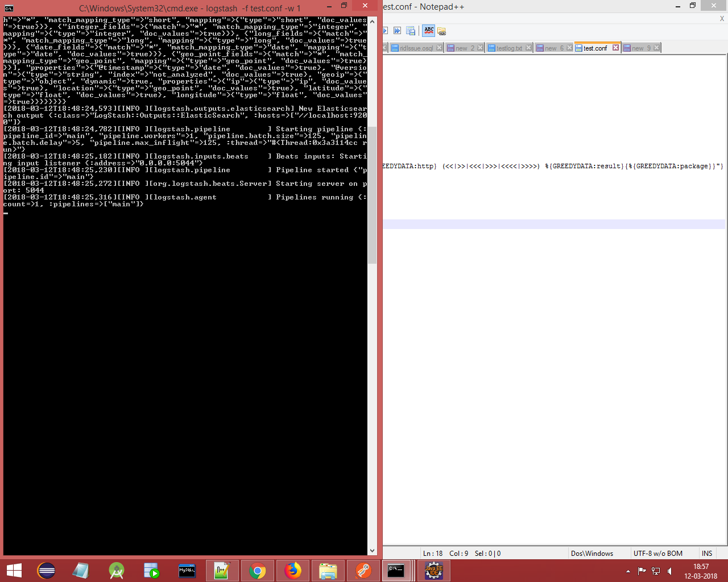Toggle the INS insert mode indicator
This screenshot has width=728, height=582.
(x=707, y=554)
